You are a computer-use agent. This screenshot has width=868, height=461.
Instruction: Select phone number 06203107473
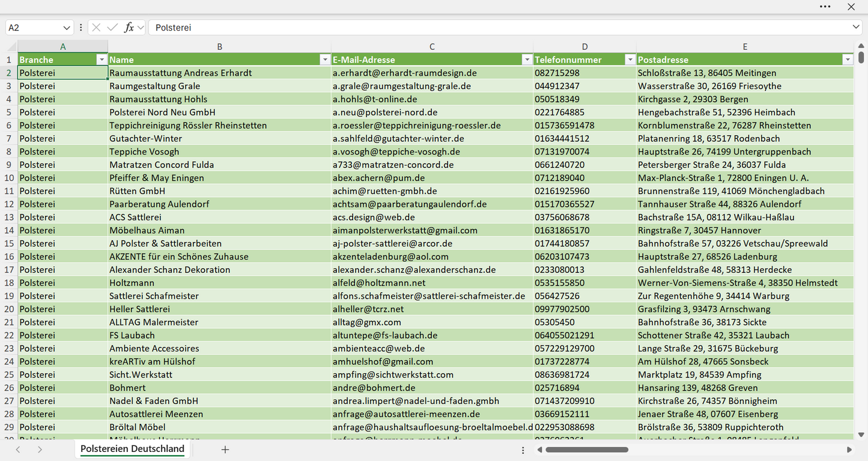click(585, 257)
